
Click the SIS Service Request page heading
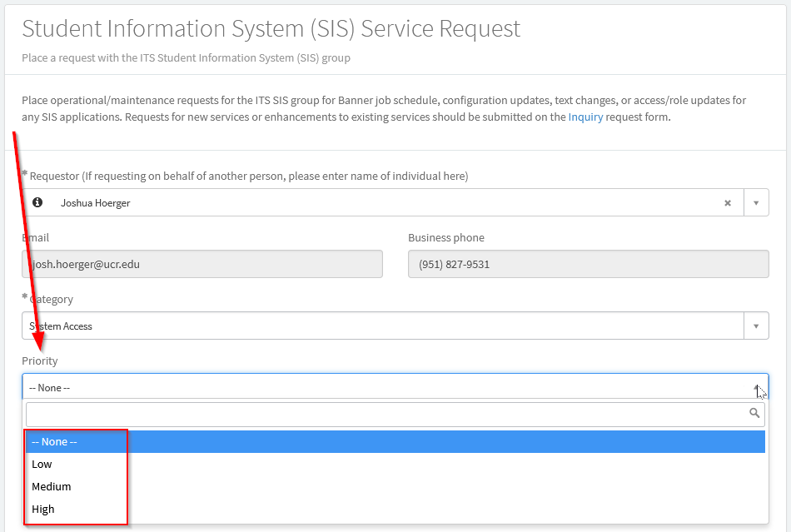pos(271,28)
